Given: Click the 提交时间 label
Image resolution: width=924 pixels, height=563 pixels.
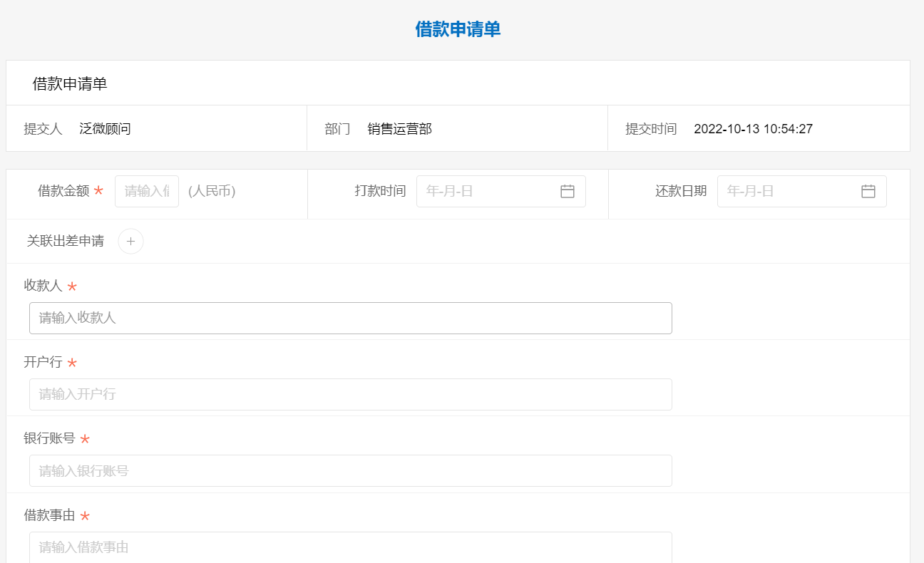Looking at the screenshot, I should point(651,129).
